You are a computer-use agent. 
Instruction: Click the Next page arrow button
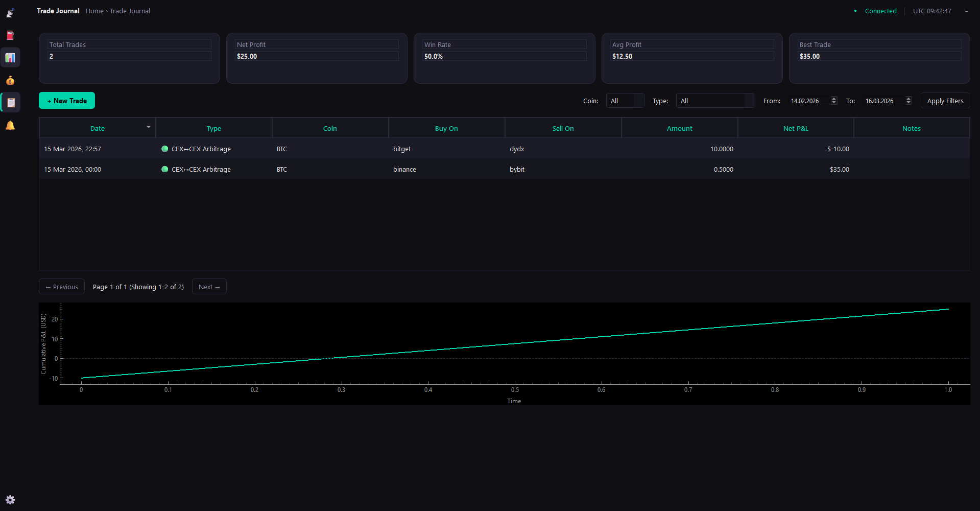[209, 287]
